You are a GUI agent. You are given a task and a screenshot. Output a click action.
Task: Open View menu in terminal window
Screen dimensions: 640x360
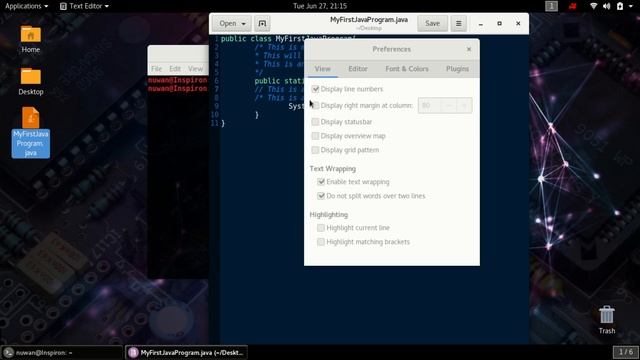pos(196,69)
